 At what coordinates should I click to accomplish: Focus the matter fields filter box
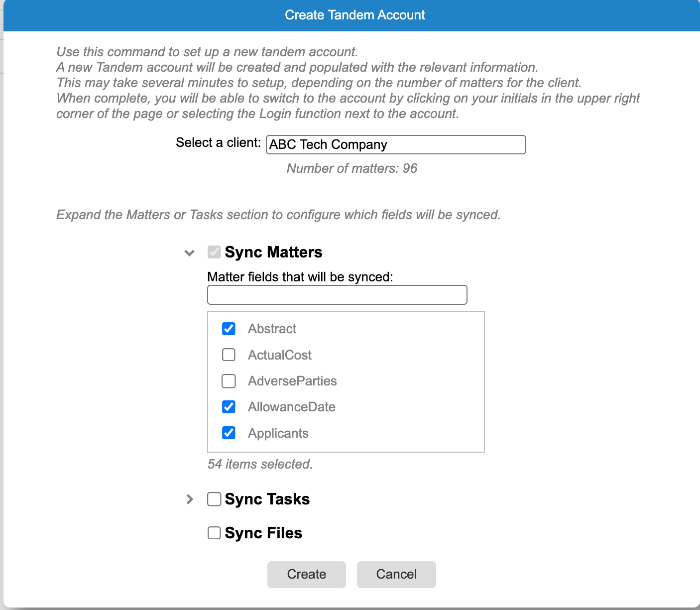[337, 295]
